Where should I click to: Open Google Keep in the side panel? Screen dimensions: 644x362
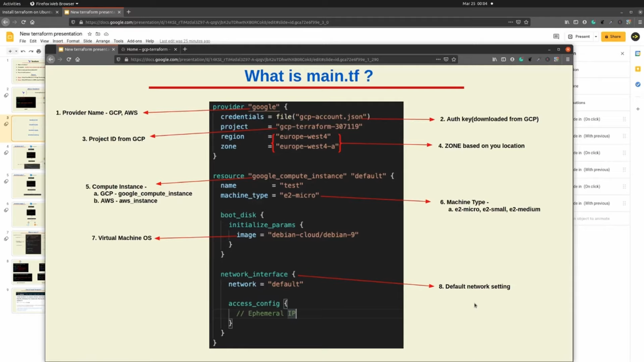pos(638,69)
